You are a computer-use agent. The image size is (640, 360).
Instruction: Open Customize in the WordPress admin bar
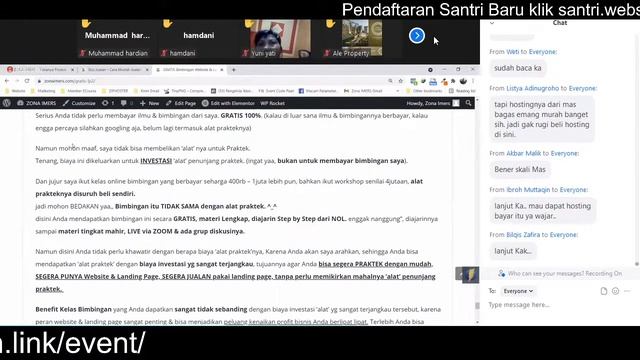click(79, 103)
